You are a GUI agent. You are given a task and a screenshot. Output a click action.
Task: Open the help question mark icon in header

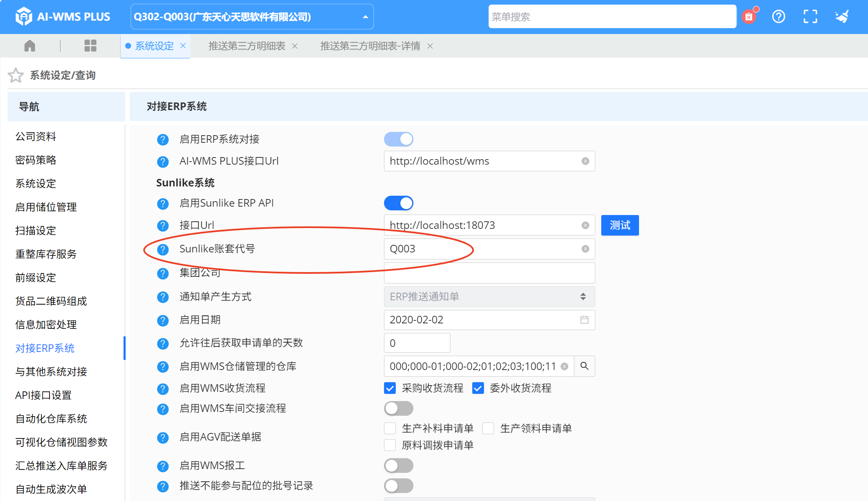[x=779, y=17]
